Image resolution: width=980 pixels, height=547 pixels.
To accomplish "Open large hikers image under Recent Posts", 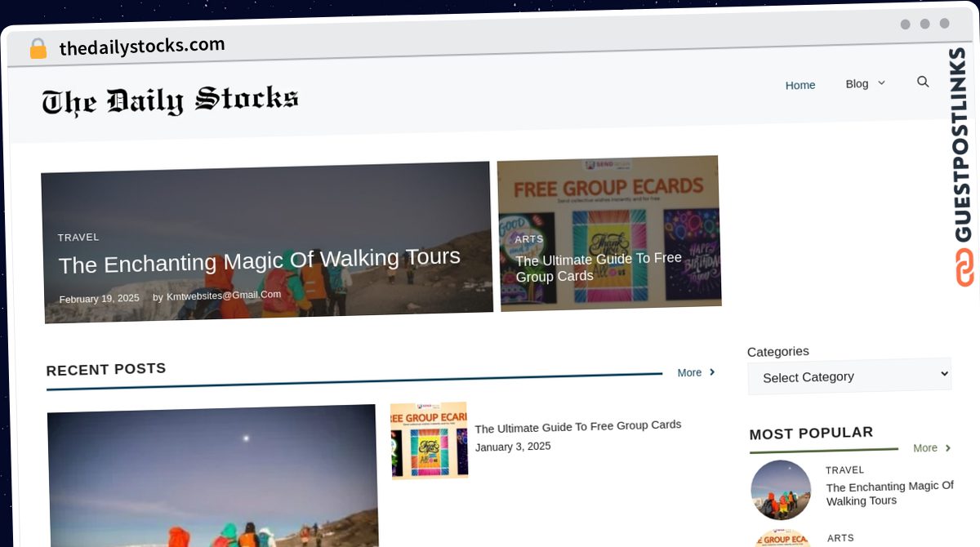I will click(x=213, y=475).
